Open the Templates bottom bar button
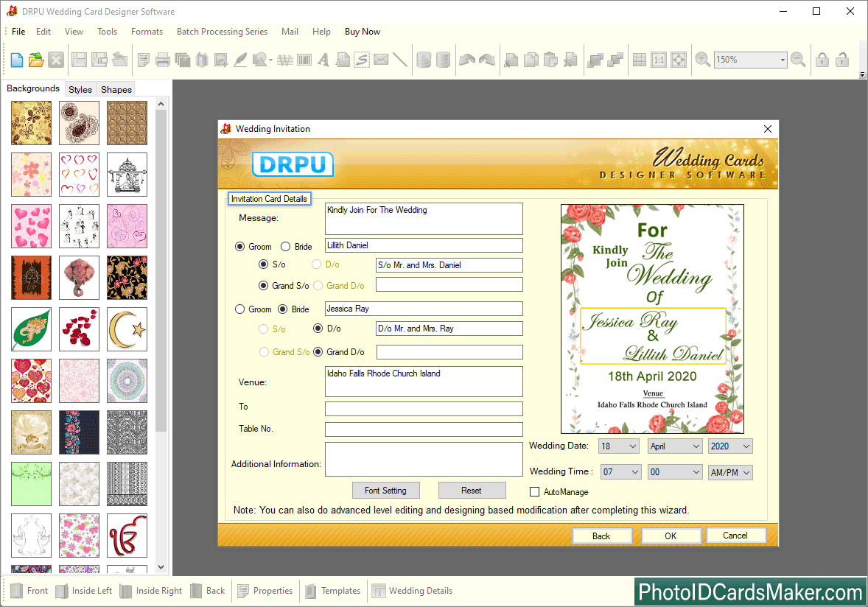 [x=333, y=590]
